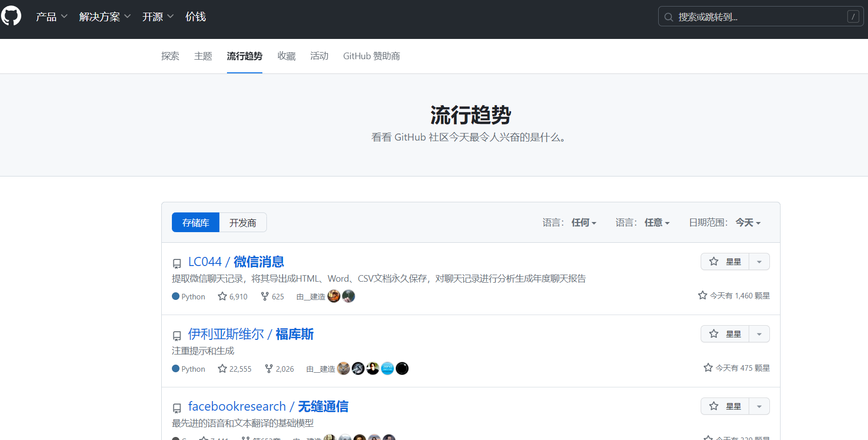Click the 流行趋势 page heading

tap(471, 115)
